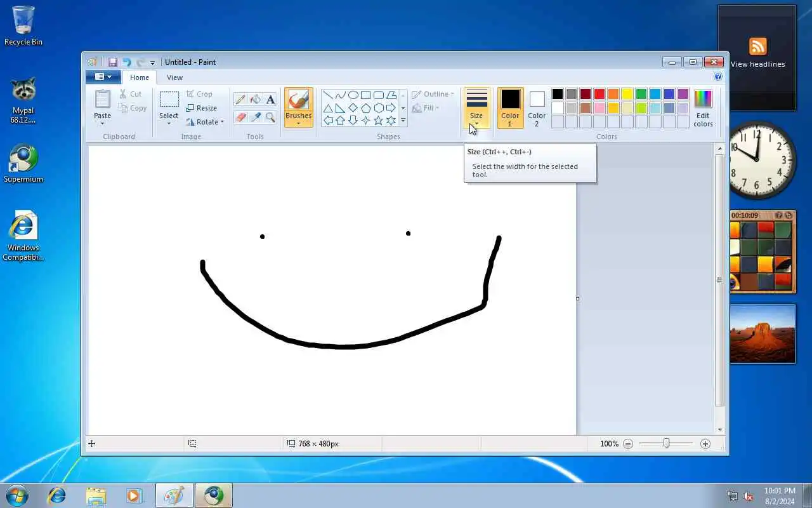Choose the Curve shape
Image resolution: width=812 pixels, height=508 pixels.
[x=341, y=95]
